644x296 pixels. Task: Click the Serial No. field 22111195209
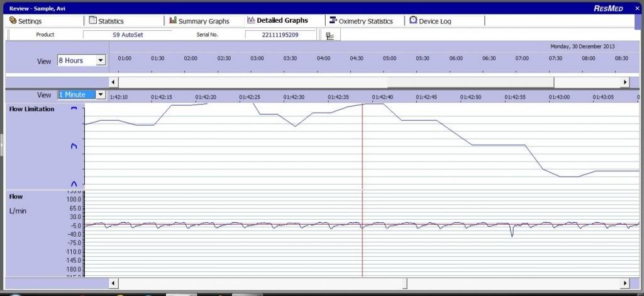[280, 35]
